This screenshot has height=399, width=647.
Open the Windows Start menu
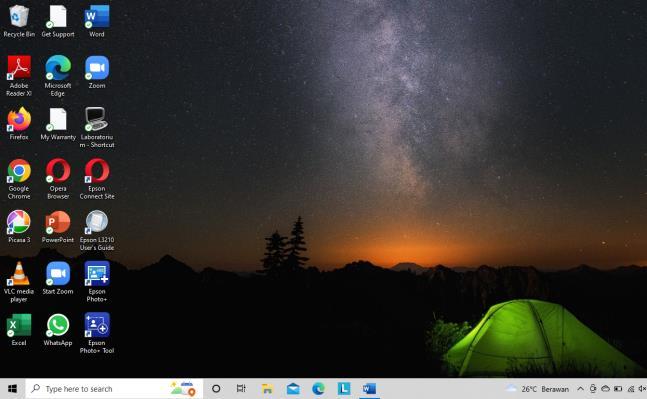tap(12, 389)
